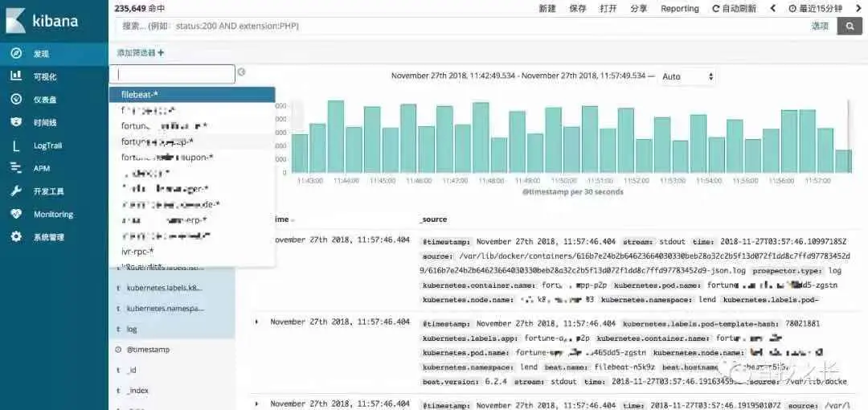Open the 时间线 (Timelion) sidebar item
Screen dimensions: 868x410
click(54, 122)
